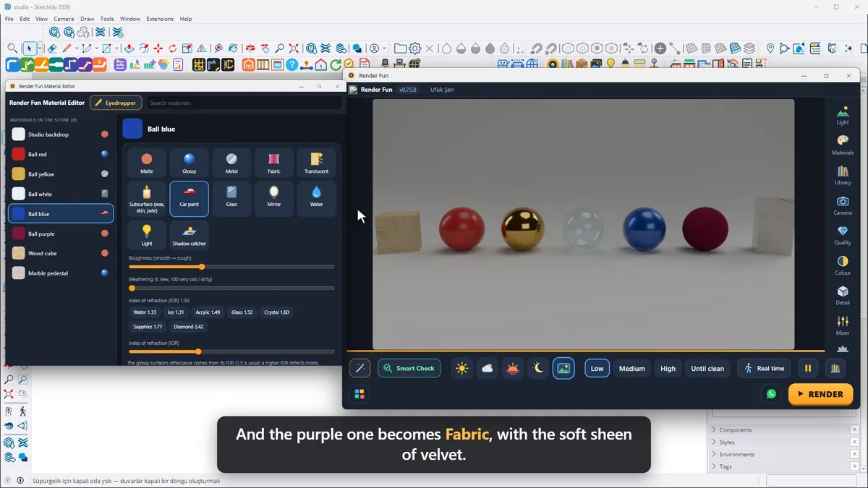Open the Library panel in Render Fun sidebar
This screenshot has height=488, width=868.
point(843,176)
